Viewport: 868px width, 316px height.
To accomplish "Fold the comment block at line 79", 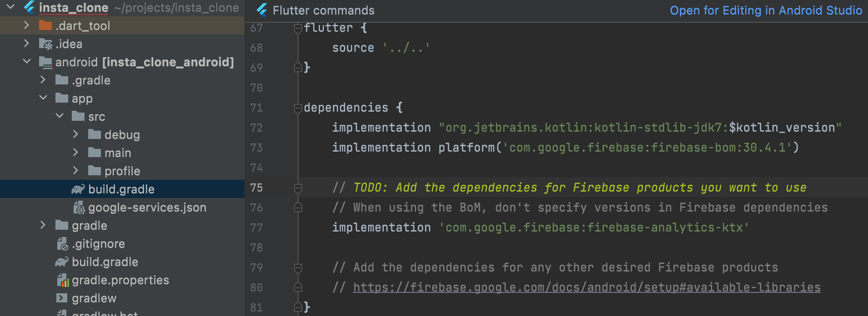I will point(298,268).
